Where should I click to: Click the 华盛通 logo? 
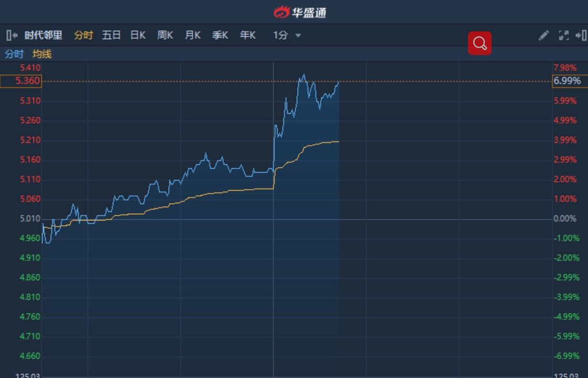300,12
